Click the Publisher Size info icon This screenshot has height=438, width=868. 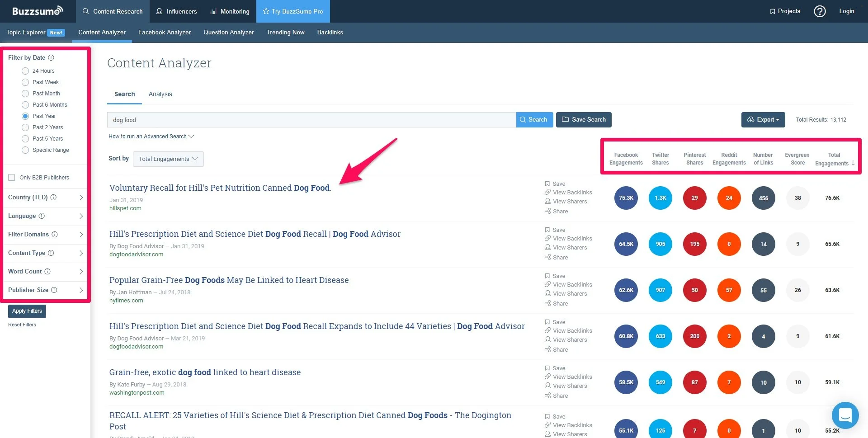[54, 290]
